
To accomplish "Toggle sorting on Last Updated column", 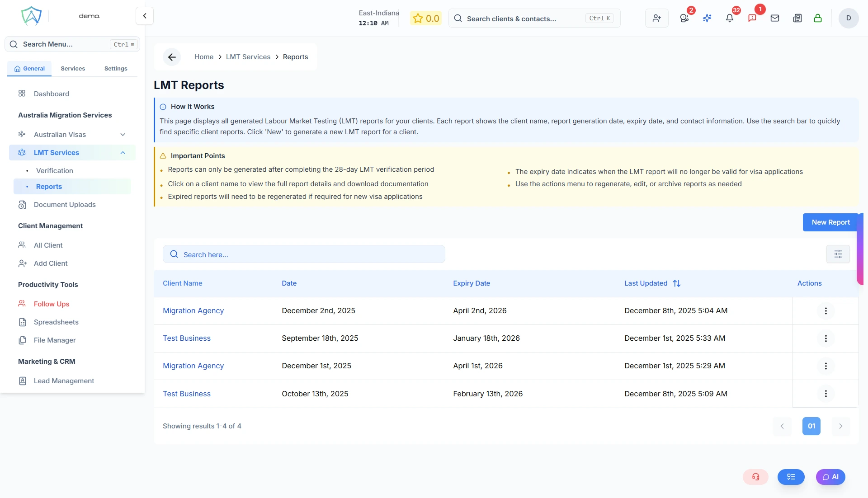I will click(676, 283).
